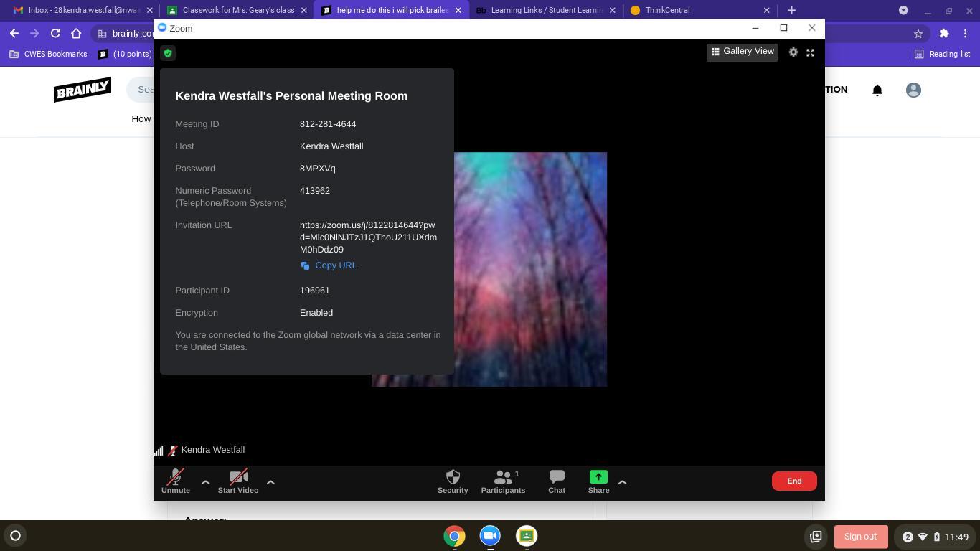Start Video in the meeting
This screenshot has width=980, height=551.
238,481
